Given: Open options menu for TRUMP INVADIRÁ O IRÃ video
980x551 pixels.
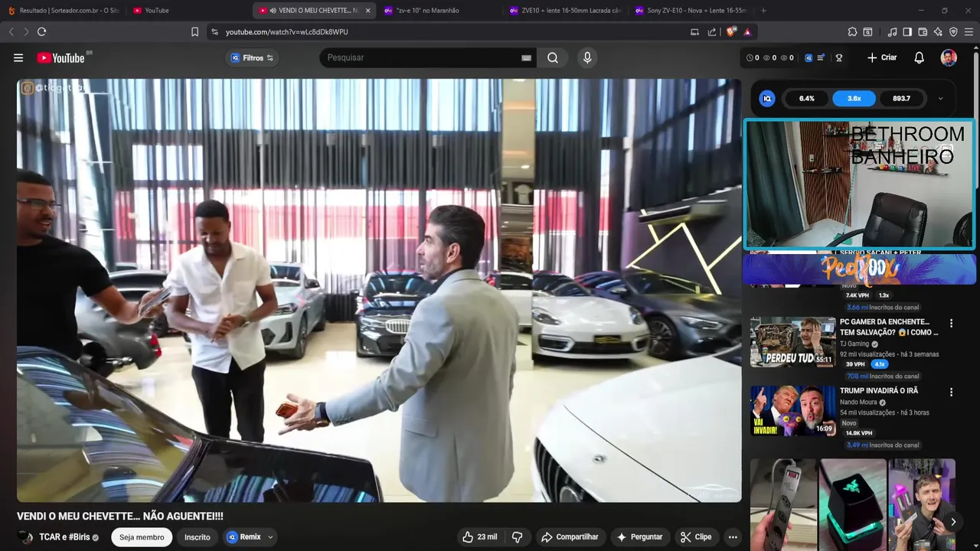Looking at the screenshot, I should [952, 392].
